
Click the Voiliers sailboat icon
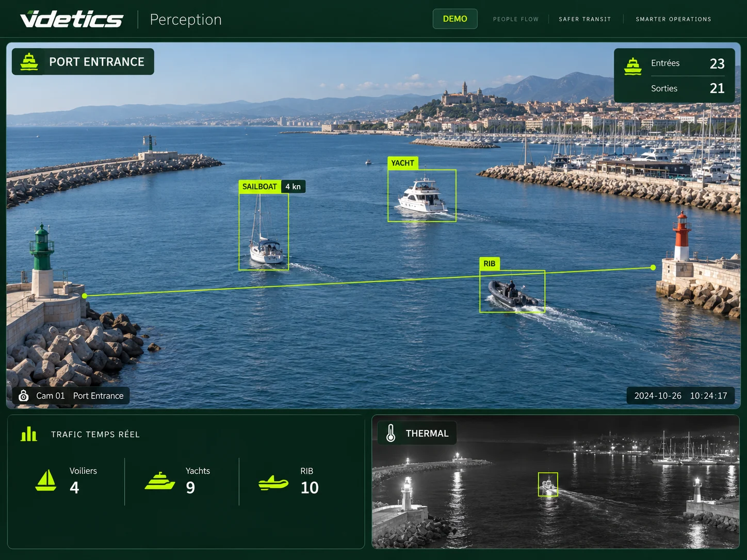(46, 480)
